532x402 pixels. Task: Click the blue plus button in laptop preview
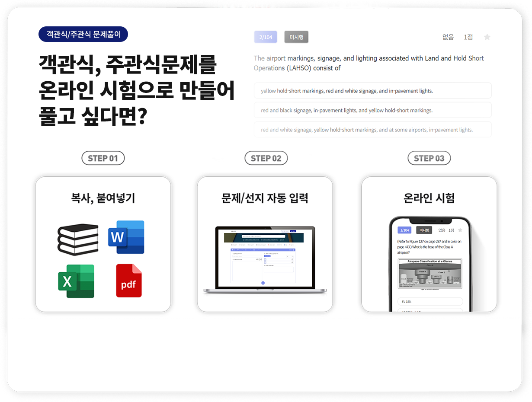(263, 283)
